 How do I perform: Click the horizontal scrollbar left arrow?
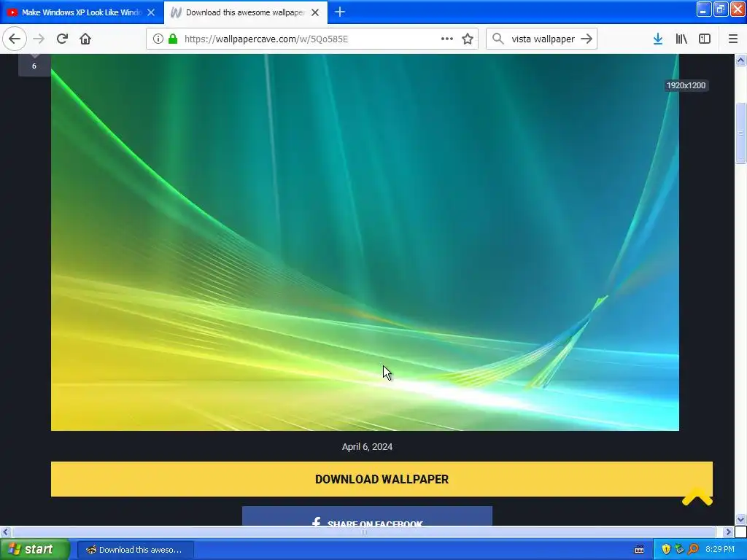6,532
